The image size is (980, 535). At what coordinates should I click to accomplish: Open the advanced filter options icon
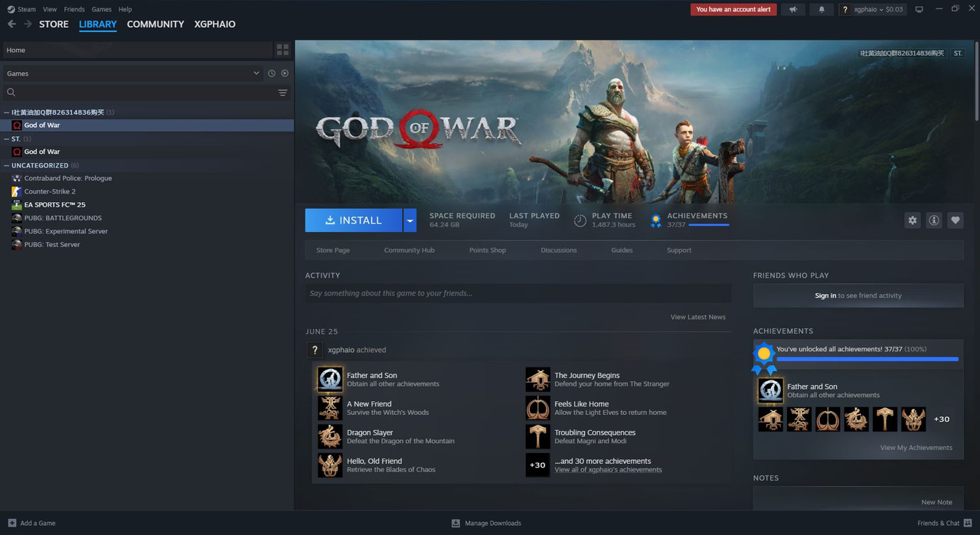click(x=283, y=93)
